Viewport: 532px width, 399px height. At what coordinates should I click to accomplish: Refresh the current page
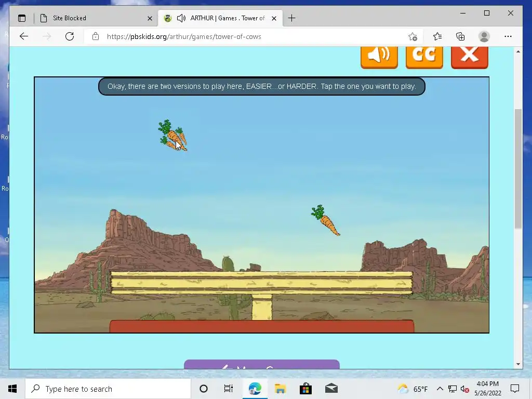click(70, 36)
